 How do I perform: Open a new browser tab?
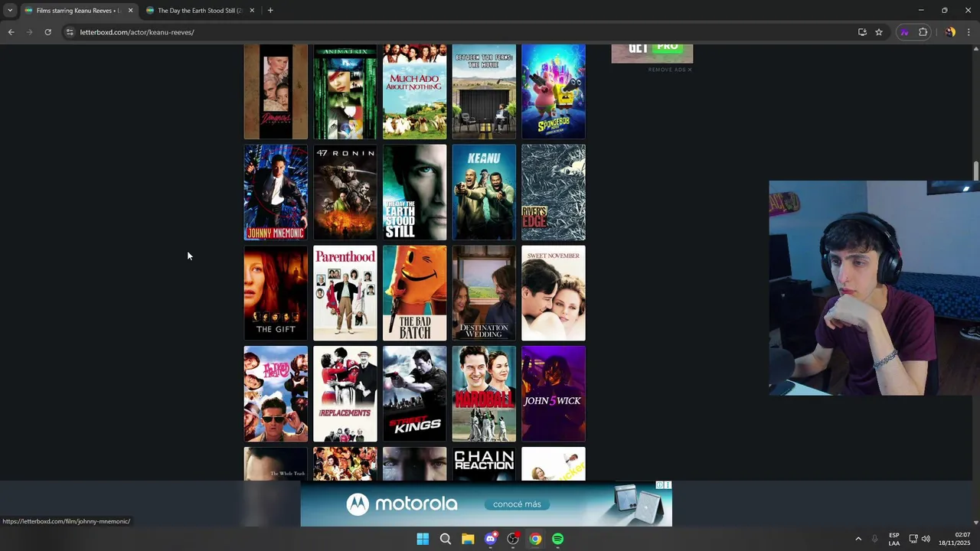click(270, 11)
